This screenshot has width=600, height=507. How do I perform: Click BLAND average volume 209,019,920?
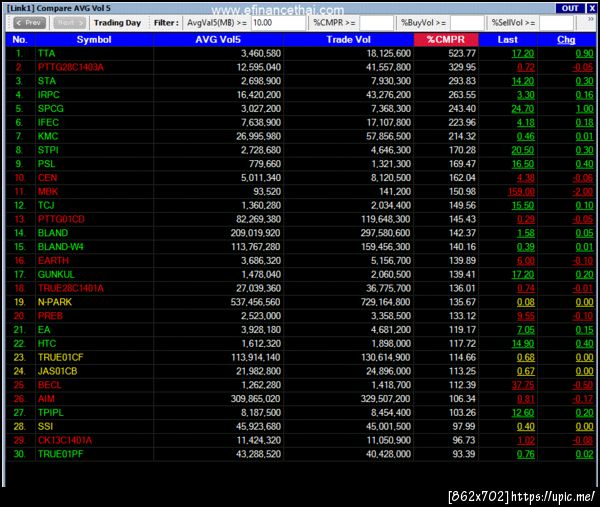[x=255, y=233]
